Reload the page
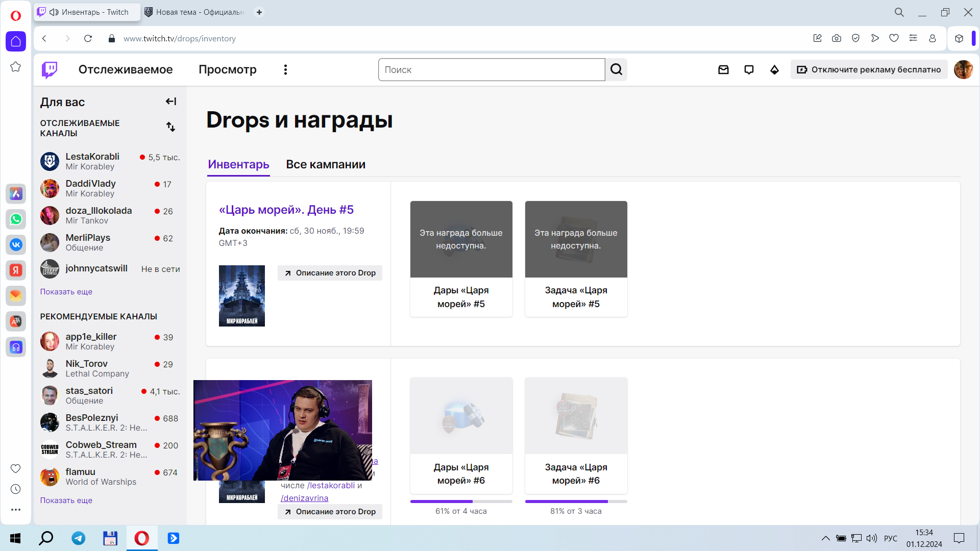Image resolution: width=980 pixels, height=551 pixels. [88, 39]
